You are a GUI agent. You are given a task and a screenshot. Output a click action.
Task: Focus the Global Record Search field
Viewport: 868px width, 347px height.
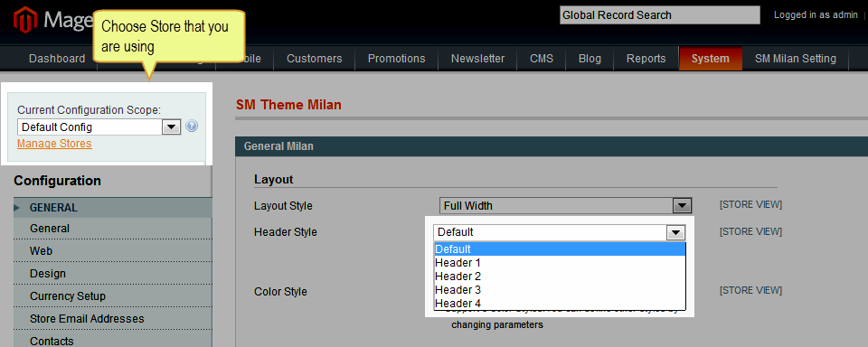tap(660, 15)
